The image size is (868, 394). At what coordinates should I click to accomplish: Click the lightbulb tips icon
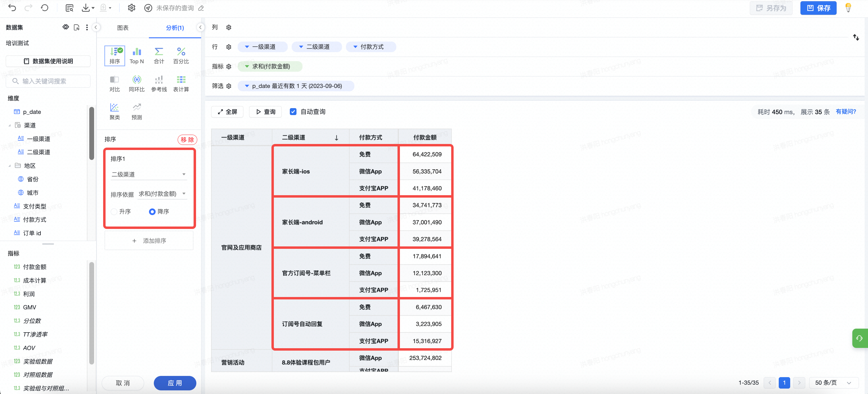tap(848, 8)
